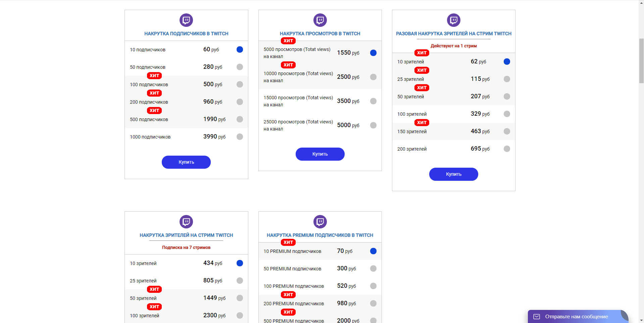Choose the 50 PREMIUM подписчиков radio, 300 руб
Screen dimensions: 644x323
pyautogui.click(x=373, y=269)
